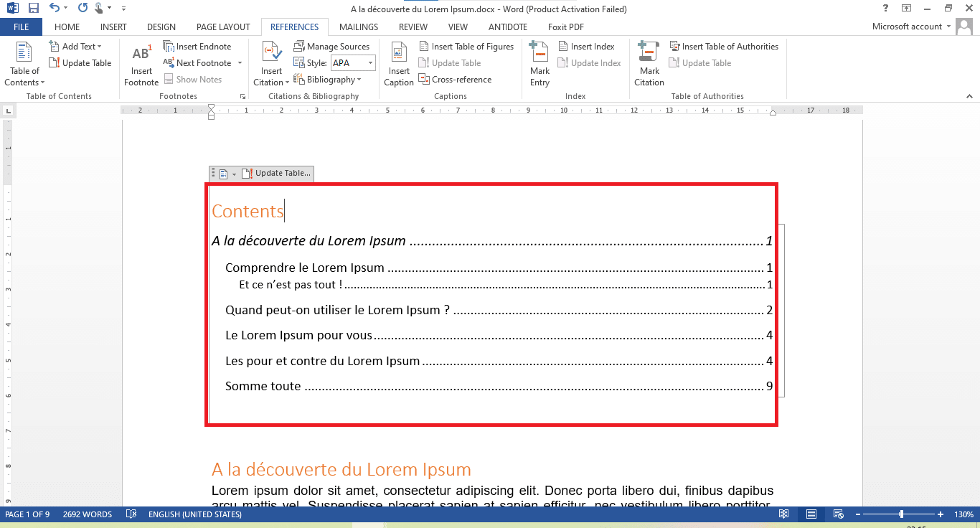Click the 2692 WORDS count

tap(88, 514)
